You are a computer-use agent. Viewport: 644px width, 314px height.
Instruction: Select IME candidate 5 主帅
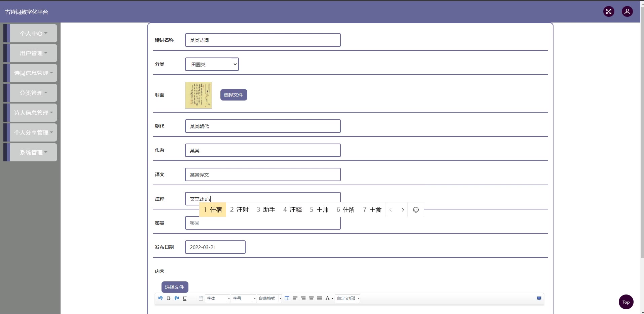click(319, 210)
